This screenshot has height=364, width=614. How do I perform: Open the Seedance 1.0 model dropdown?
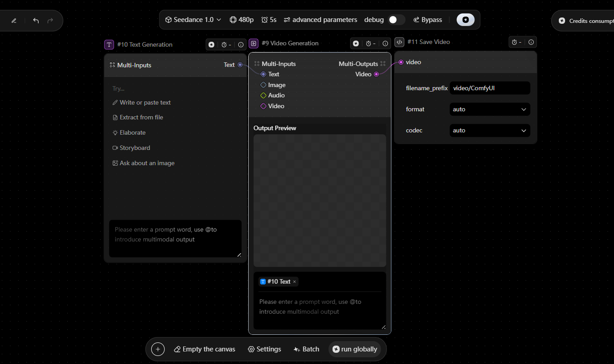pos(193,20)
